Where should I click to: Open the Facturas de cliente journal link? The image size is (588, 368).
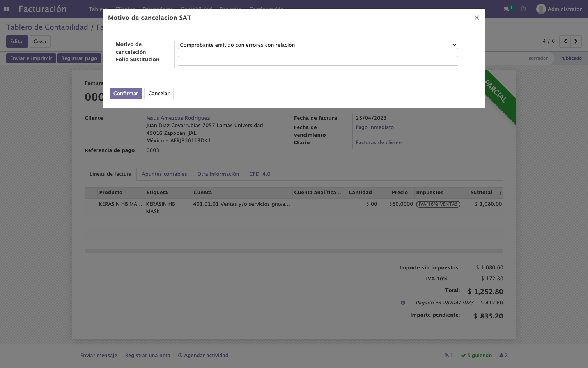(379, 143)
